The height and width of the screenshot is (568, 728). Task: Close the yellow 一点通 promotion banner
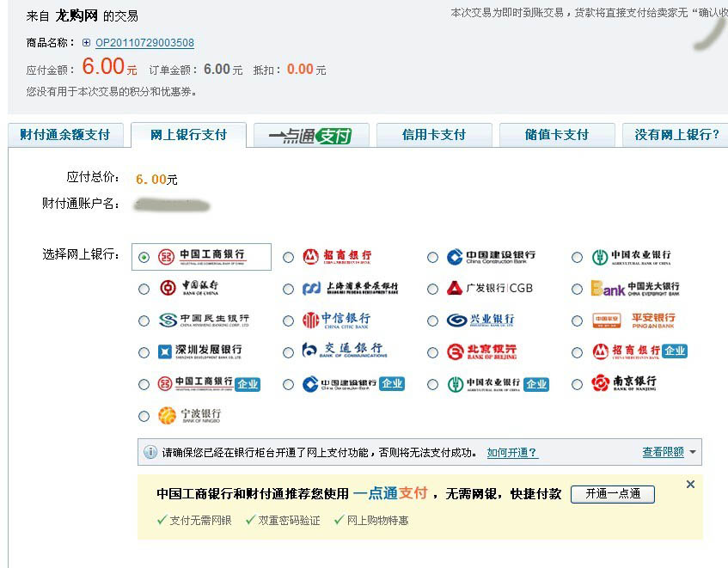pos(690,484)
